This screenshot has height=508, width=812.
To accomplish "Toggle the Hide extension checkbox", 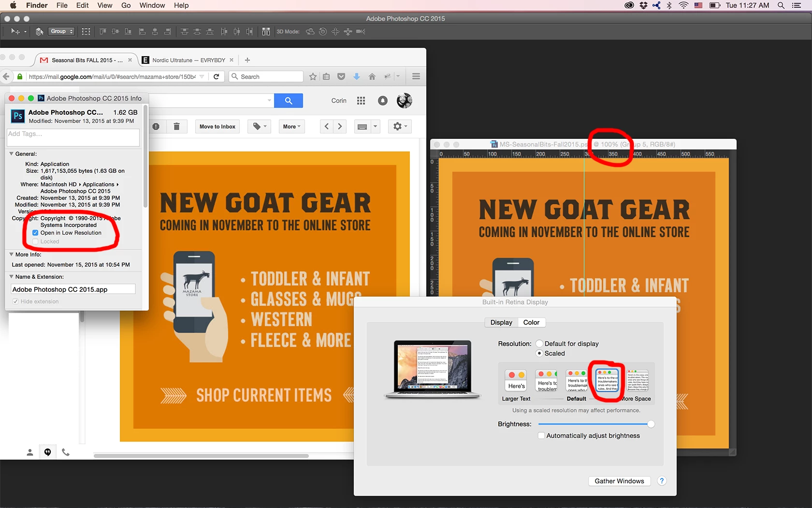I will (15, 301).
